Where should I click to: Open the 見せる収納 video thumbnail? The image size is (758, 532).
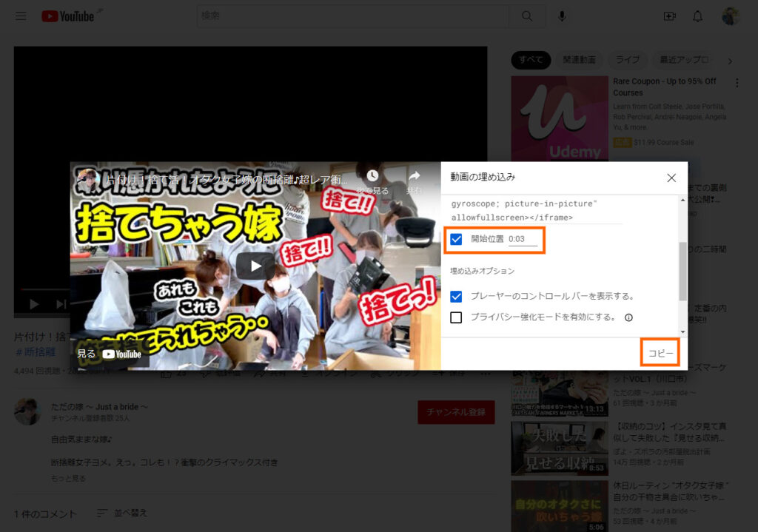560,448
